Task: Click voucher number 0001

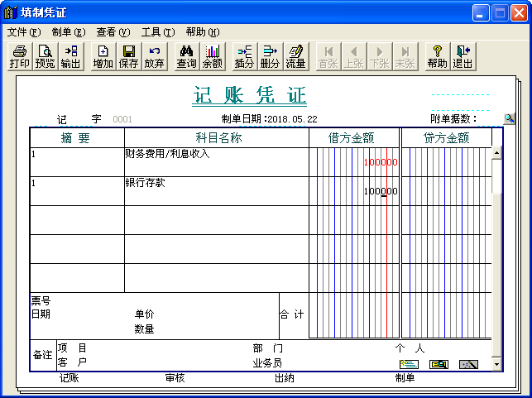Action: tap(122, 119)
